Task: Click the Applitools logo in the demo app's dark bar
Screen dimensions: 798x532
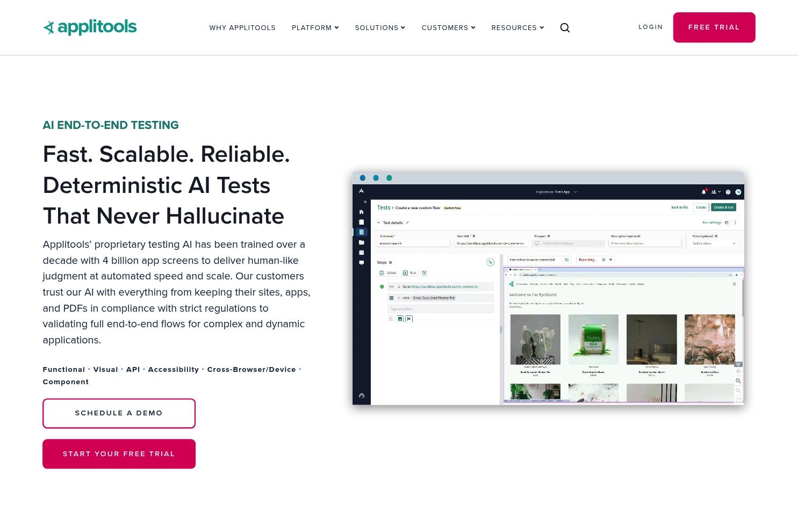Action: click(361, 191)
